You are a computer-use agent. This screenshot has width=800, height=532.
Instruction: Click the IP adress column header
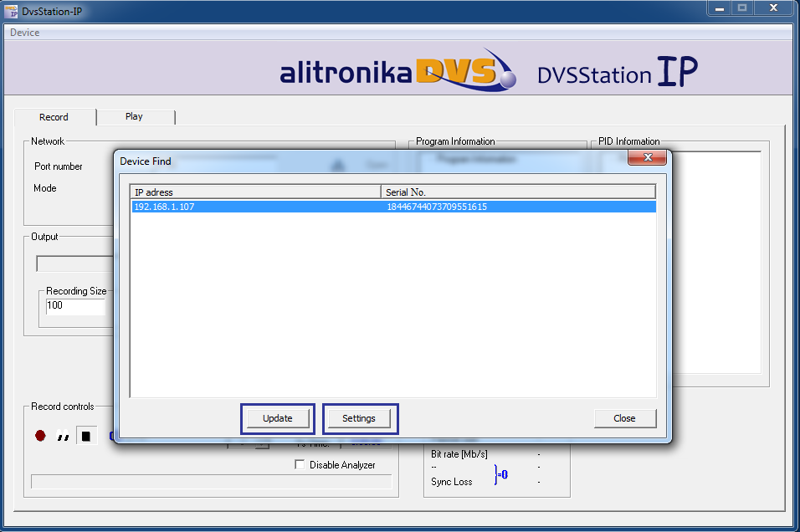click(x=255, y=192)
